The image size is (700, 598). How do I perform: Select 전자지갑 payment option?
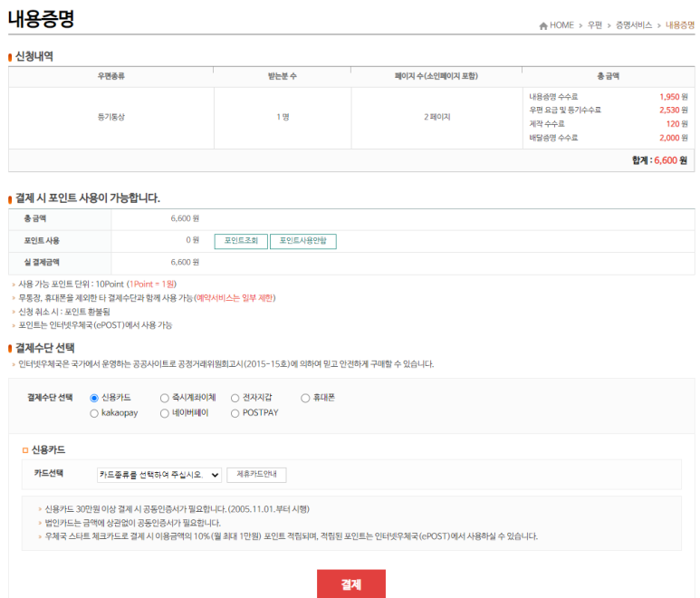coord(235,398)
